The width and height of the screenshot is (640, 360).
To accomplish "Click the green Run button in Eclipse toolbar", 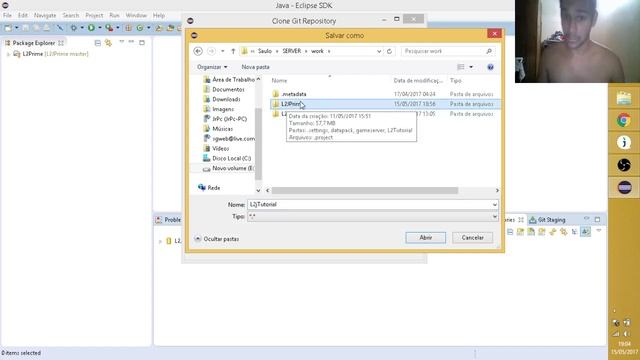I will tap(91, 28).
